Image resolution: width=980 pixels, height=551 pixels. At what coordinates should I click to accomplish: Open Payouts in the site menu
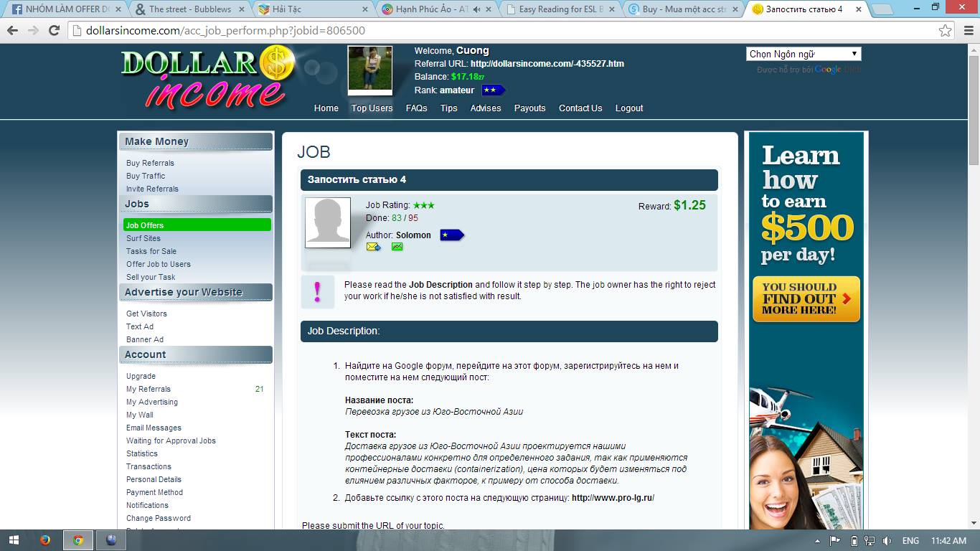pyautogui.click(x=530, y=108)
